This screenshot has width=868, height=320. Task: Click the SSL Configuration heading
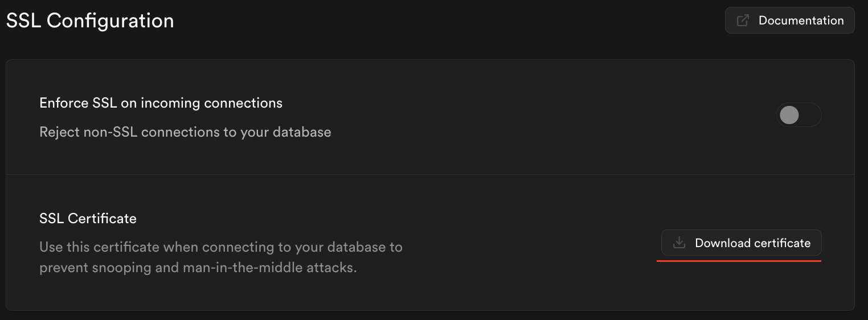[90, 20]
